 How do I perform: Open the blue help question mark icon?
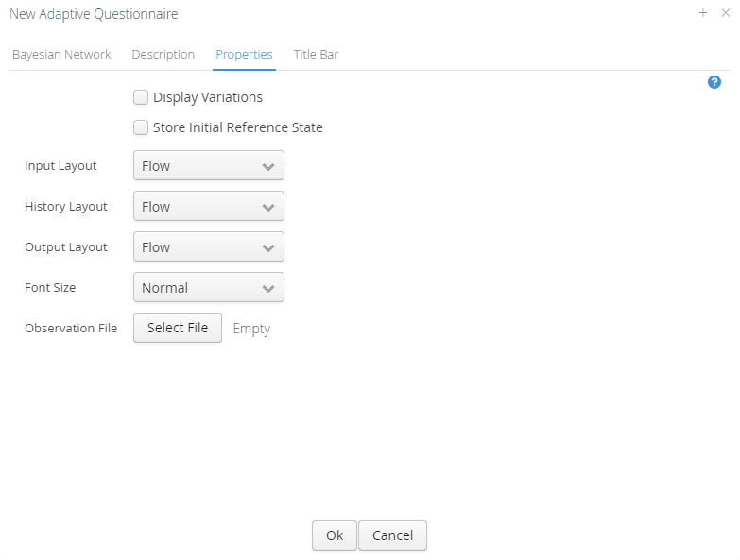click(714, 82)
